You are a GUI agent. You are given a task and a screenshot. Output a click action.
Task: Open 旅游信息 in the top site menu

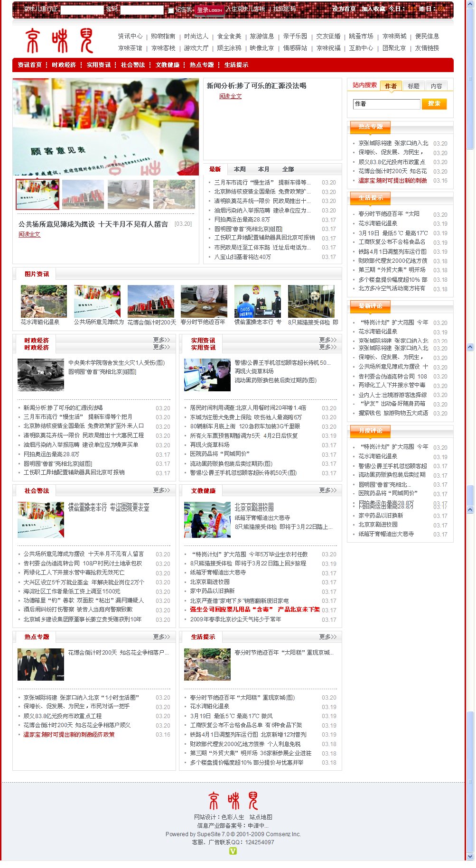(x=262, y=36)
